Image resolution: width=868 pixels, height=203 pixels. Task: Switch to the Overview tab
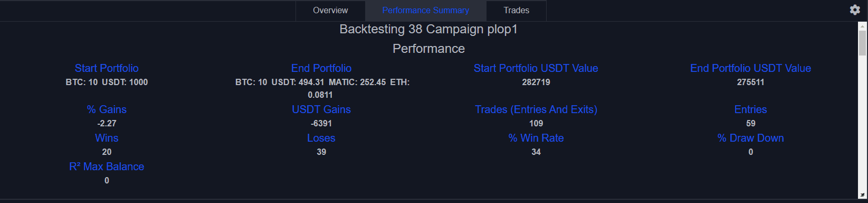click(x=330, y=11)
